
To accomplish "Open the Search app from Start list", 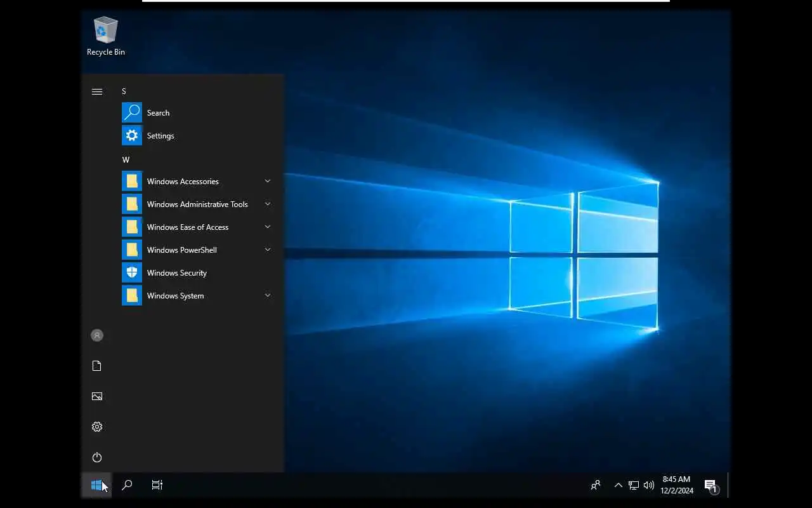I will point(198,113).
